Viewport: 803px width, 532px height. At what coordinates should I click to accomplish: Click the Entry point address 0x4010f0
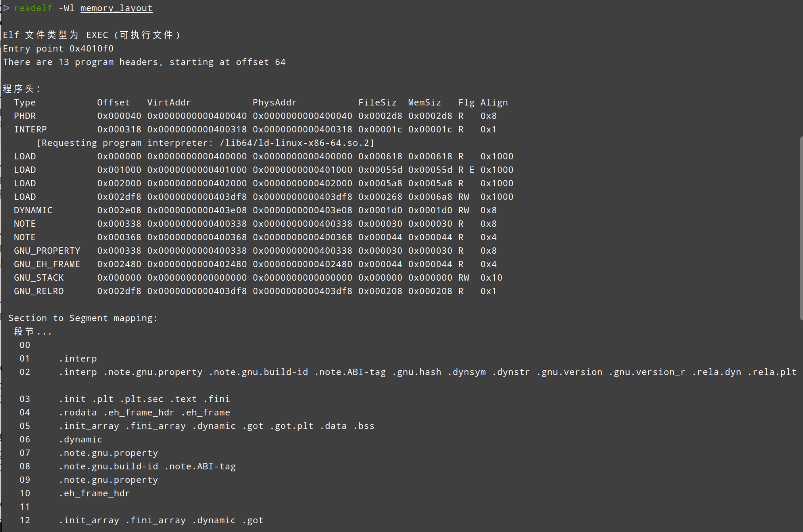tap(91, 48)
